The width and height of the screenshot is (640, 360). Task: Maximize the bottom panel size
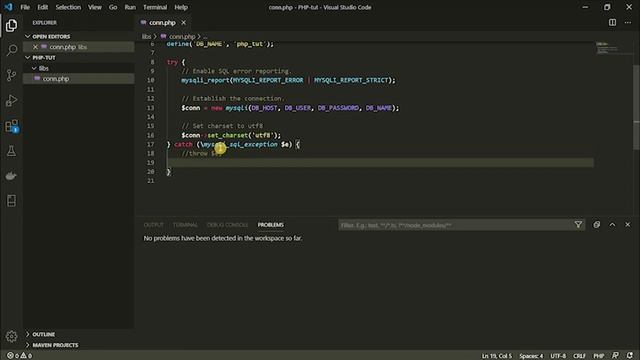point(612,224)
